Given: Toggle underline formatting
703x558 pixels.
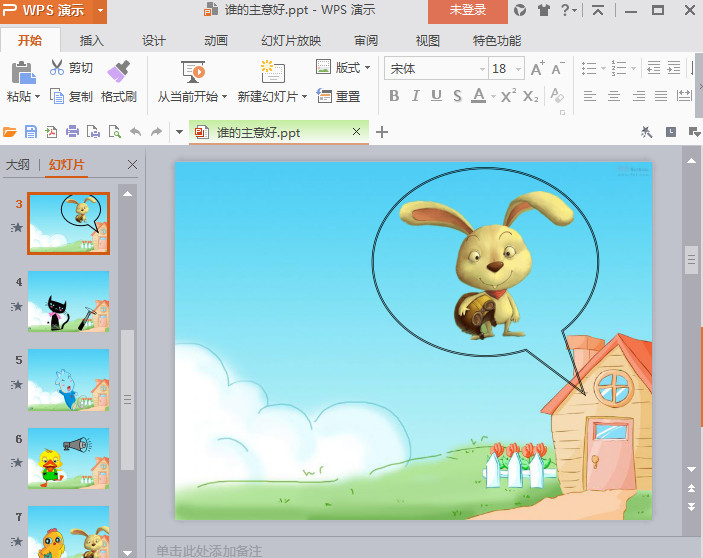Looking at the screenshot, I should [x=436, y=96].
